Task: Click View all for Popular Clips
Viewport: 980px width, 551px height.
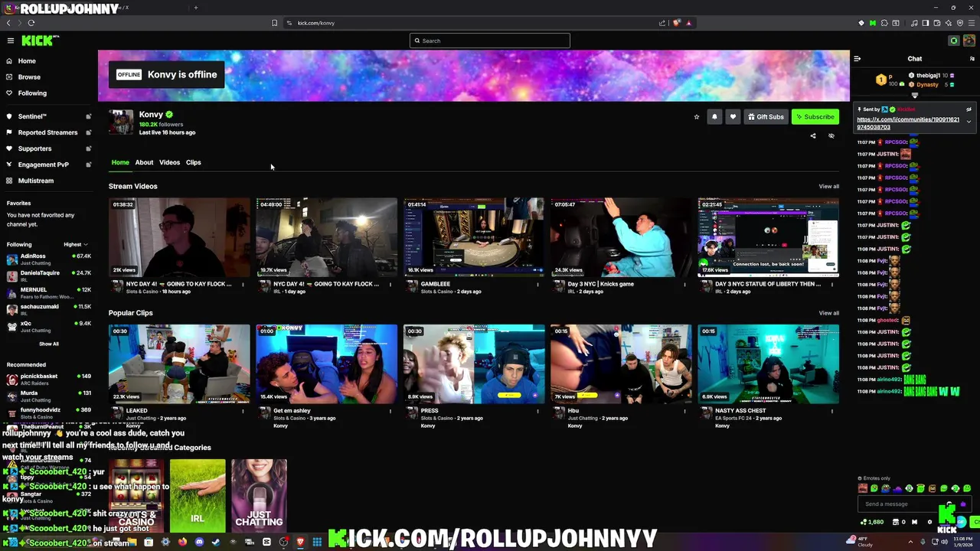Action: tap(828, 313)
